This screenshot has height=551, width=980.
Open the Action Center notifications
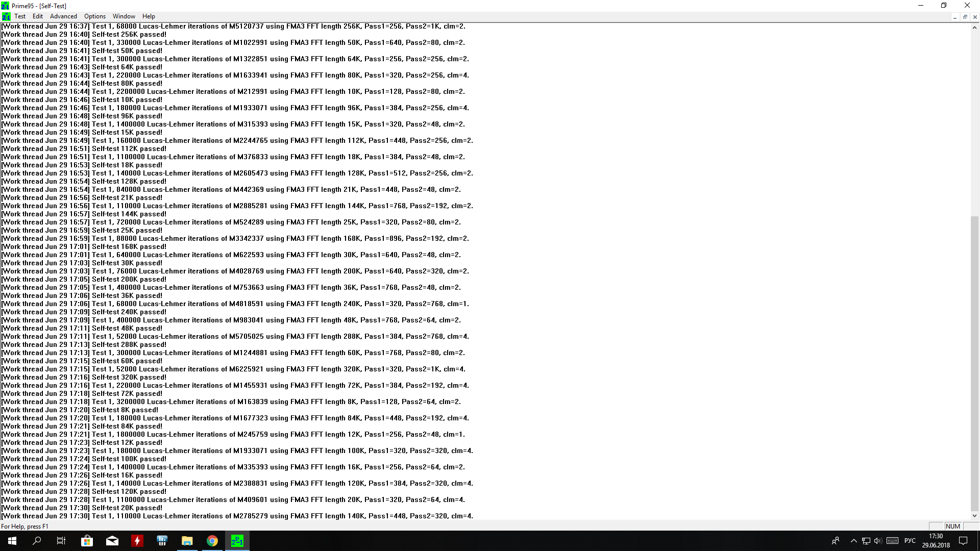click(x=963, y=541)
